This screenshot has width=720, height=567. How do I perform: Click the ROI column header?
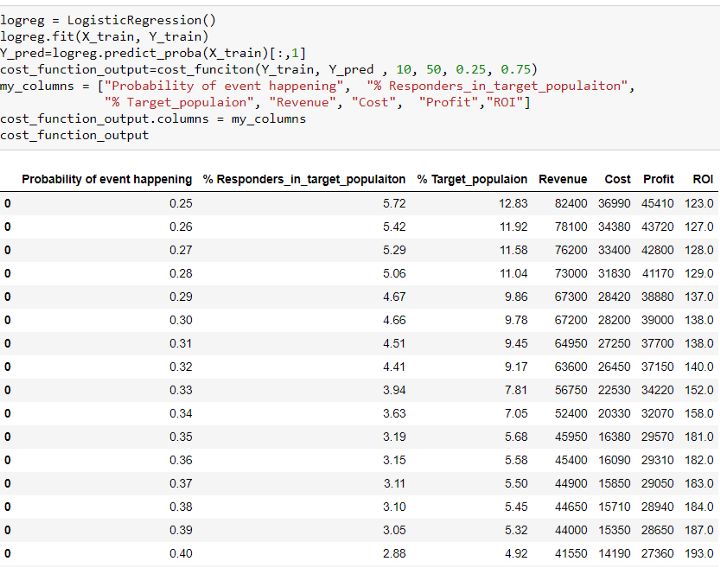(703, 179)
